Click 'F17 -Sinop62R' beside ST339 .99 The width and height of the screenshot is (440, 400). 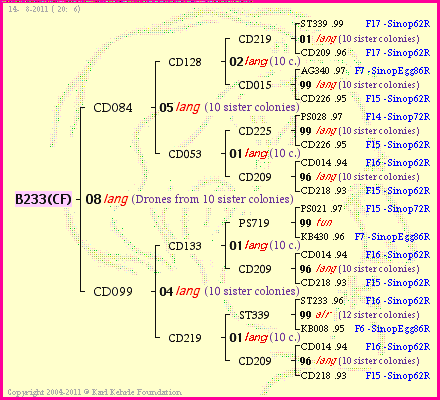[x=398, y=24]
